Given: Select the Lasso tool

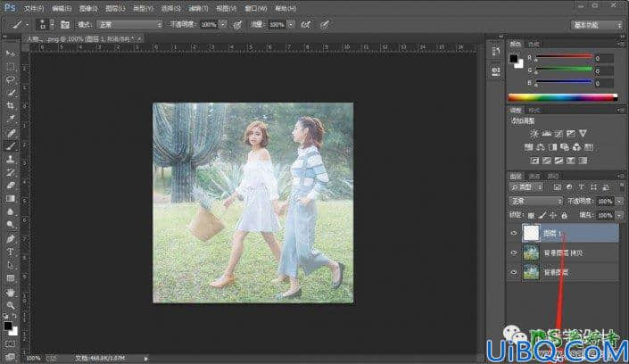Looking at the screenshot, I should click(x=11, y=79).
